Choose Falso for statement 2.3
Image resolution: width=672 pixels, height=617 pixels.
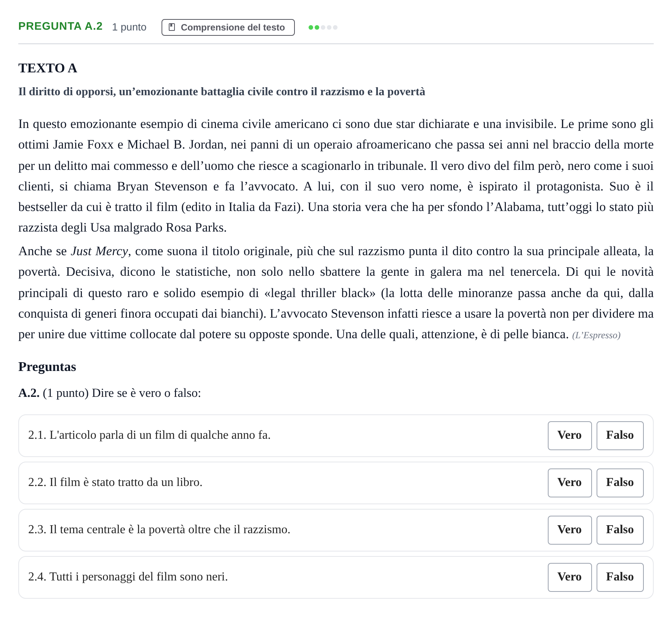(x=620, y=530)
